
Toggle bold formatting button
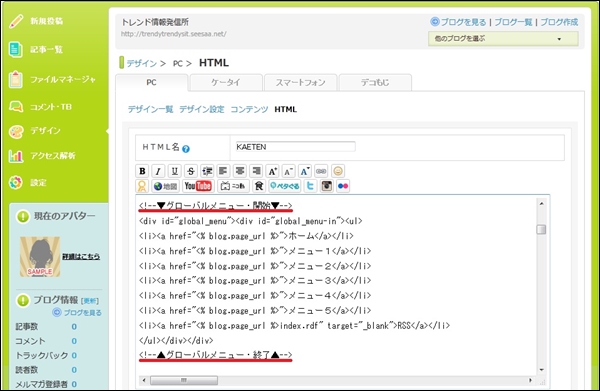pyautogui.click(x=142, y=171)
